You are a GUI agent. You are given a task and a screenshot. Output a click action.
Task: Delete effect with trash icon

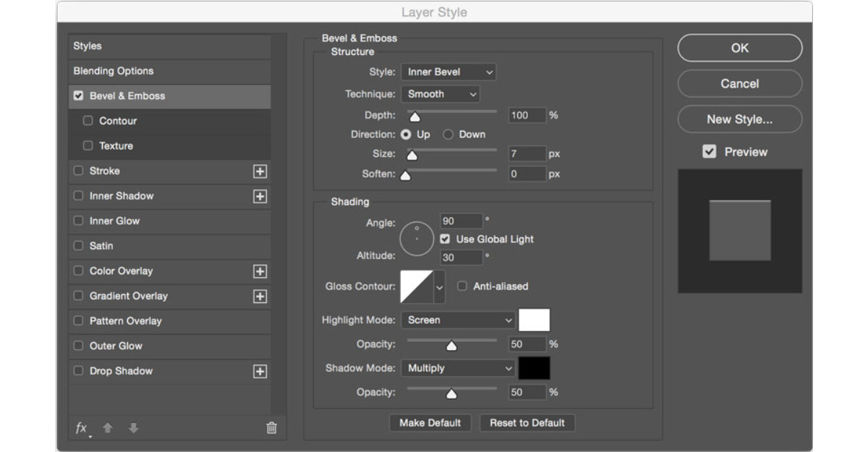pyautogui.click(x=272, y=428)
